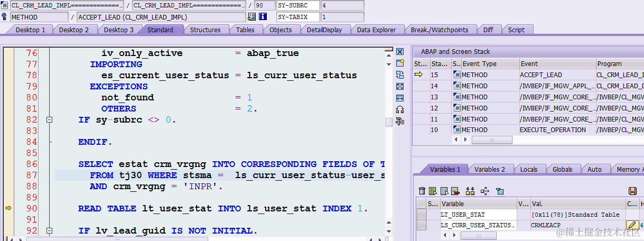
Task: Open the Script tab
Action: pos(516,30)
